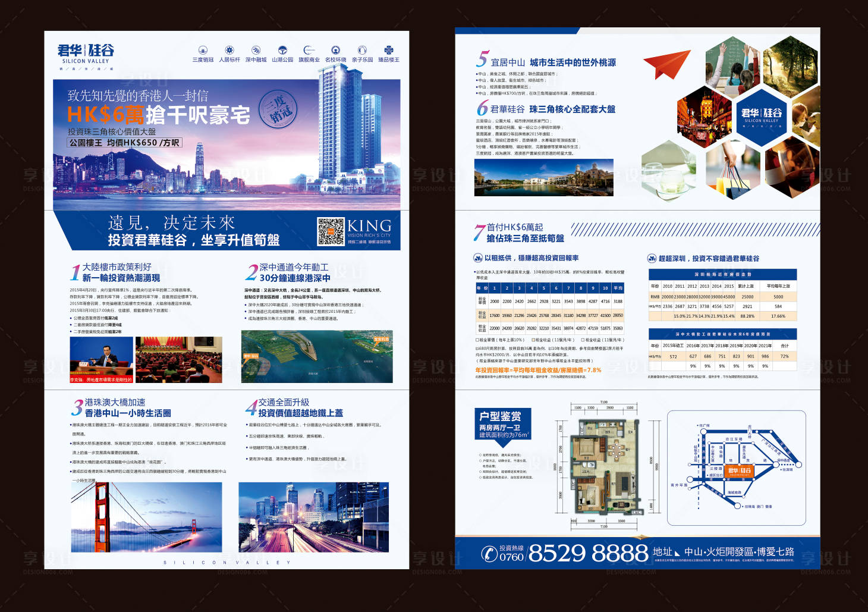Screen dimensions: 868x612
Task: Click the large number 5 section marker
Action: click(x=482, y=59)
